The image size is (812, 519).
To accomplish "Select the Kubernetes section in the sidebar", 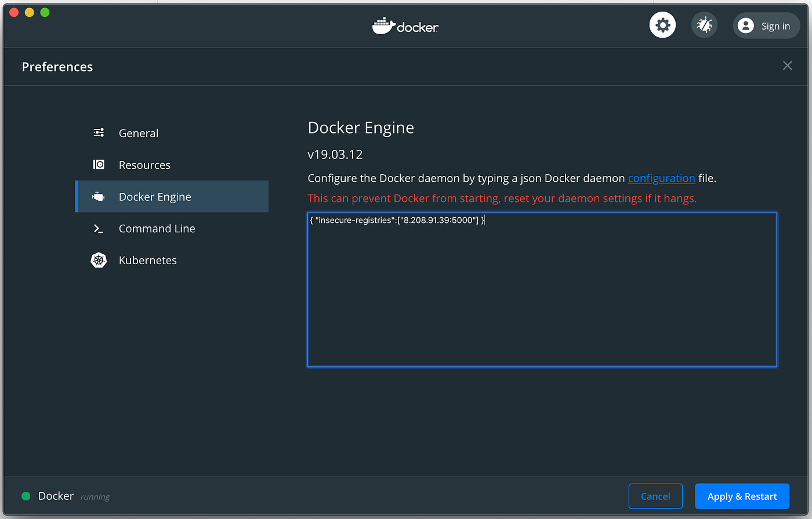I will pyautogui.click(x=147, y=260).
